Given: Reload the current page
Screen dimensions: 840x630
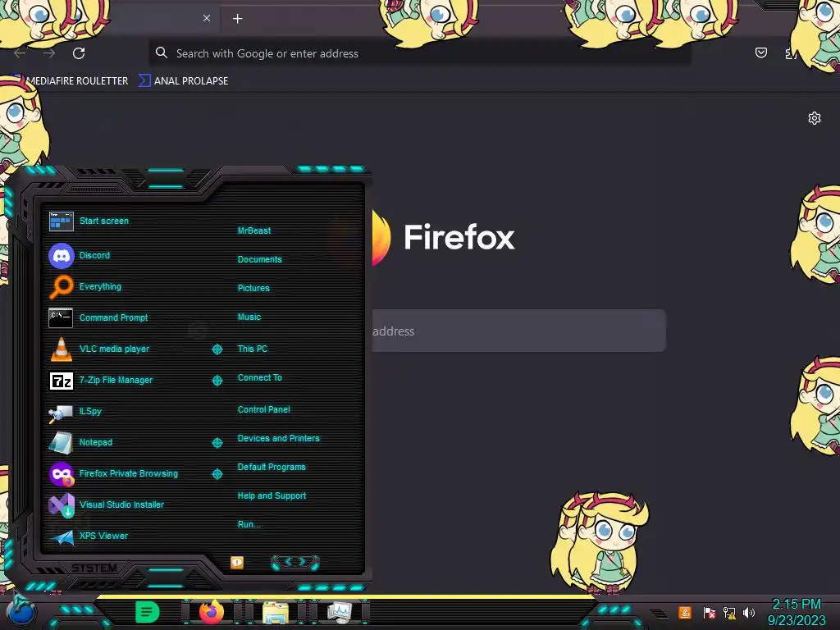Looking at the screenshot, I should [79, 53].
